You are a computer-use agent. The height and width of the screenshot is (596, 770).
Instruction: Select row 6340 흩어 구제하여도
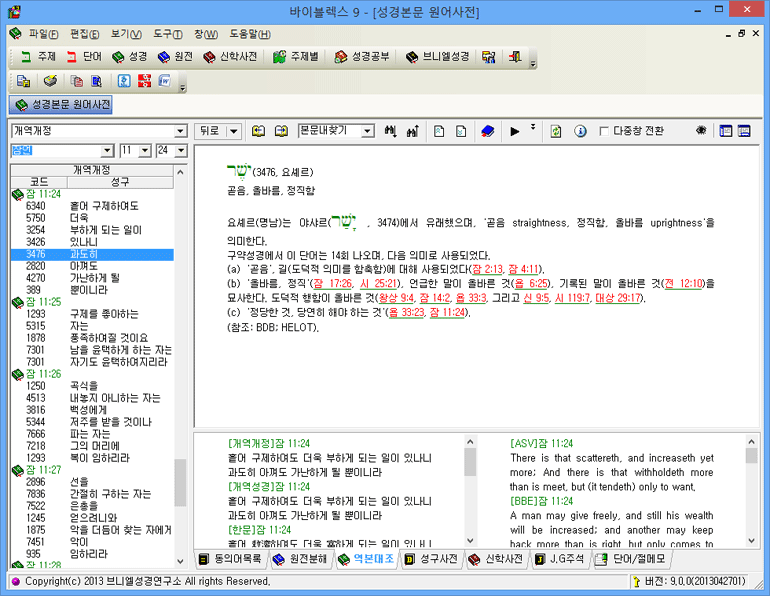click(92, 206)
